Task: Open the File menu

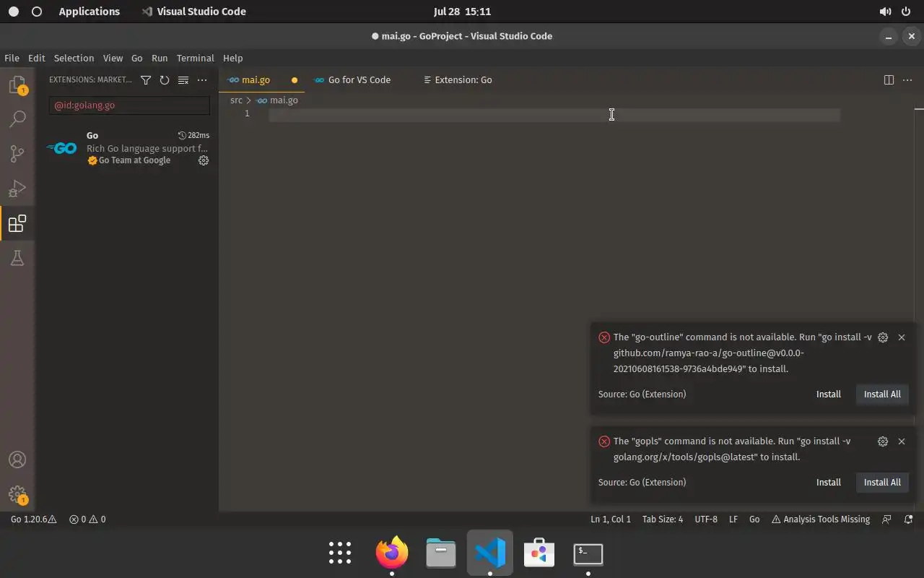Action: coord(12,58)
